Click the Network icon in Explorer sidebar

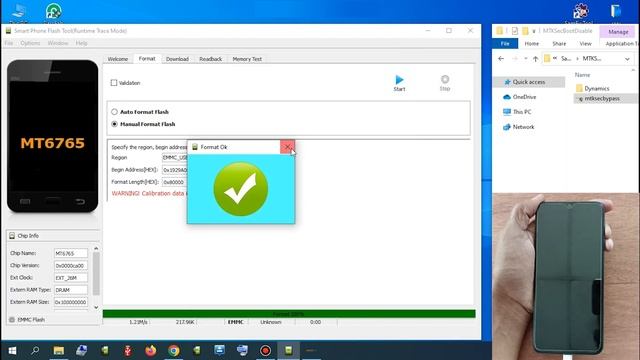point(507,127)
